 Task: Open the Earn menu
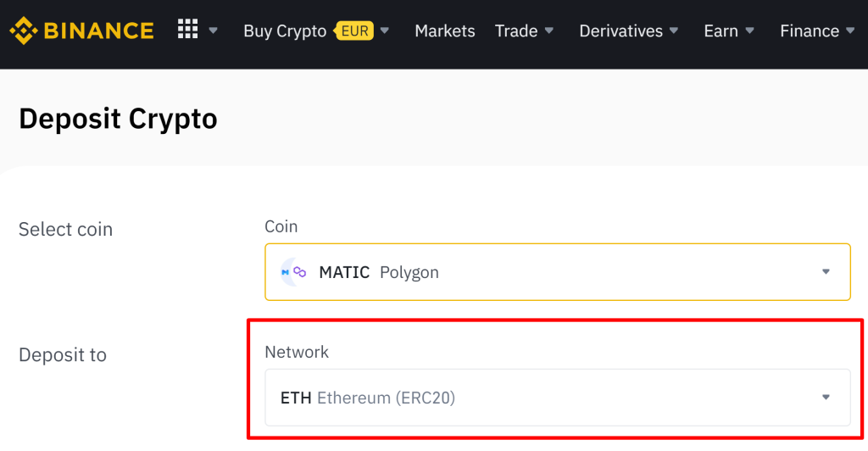click(721, 31)
